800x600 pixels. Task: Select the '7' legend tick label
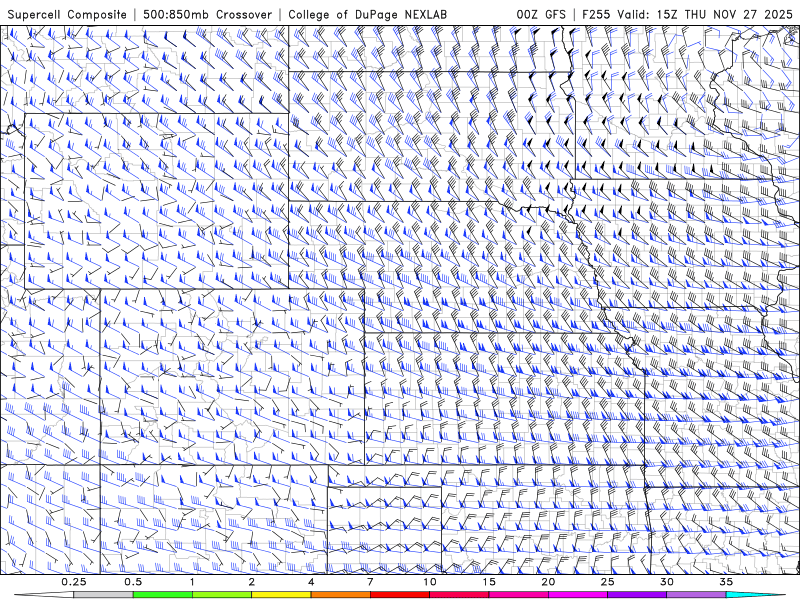pyautogui.click(x=370, y=582)
